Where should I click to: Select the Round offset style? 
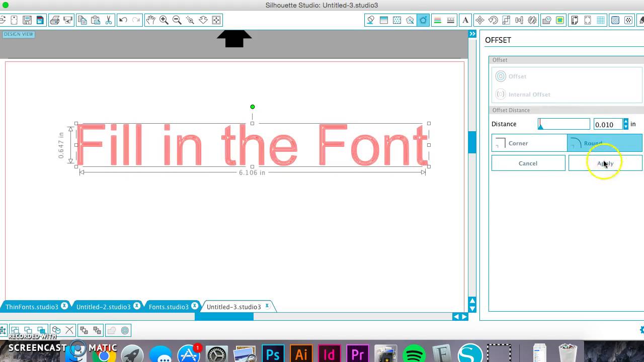pyautogui.click(x=604, y=143)
